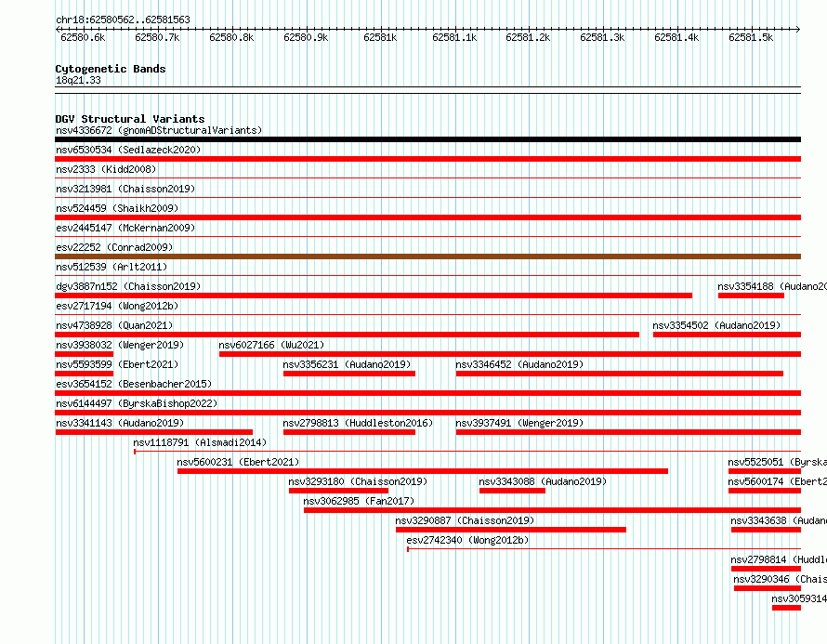
Task: Click the chr18:62580562..62581563 region label
Action: click(123, 20)
